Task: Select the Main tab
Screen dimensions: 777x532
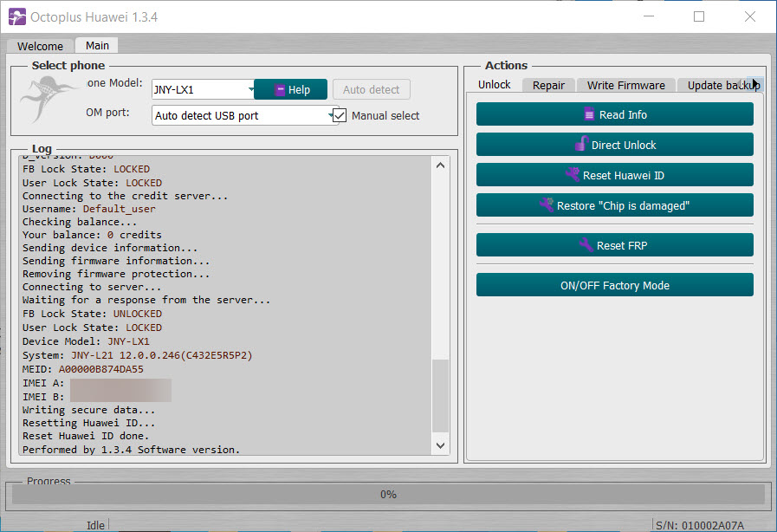Action: coord(97,46)
